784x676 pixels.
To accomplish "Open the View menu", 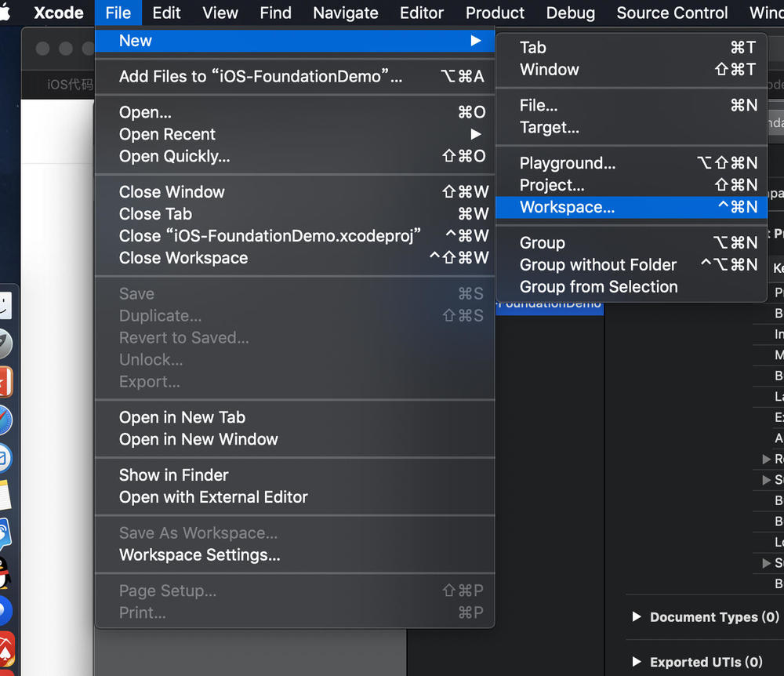I will 220,13.
